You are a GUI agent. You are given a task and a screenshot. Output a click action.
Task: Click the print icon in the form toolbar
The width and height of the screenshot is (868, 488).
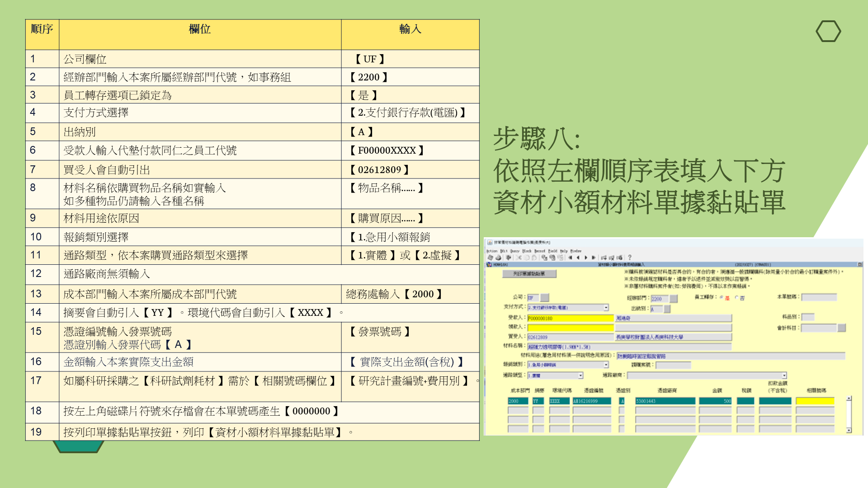click(498, 258)
